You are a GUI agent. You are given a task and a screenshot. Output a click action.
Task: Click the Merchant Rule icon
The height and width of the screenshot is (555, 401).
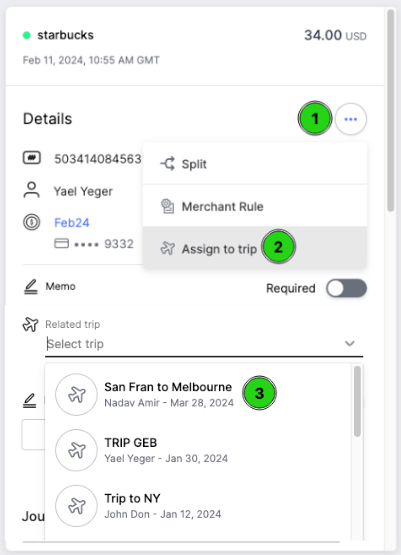pyautogui.click(x=167, y=206)
